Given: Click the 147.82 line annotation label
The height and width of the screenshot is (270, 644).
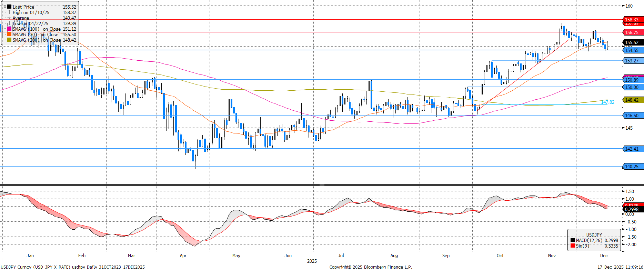Looking at the screenshot, I should click(x=607, y=102).
